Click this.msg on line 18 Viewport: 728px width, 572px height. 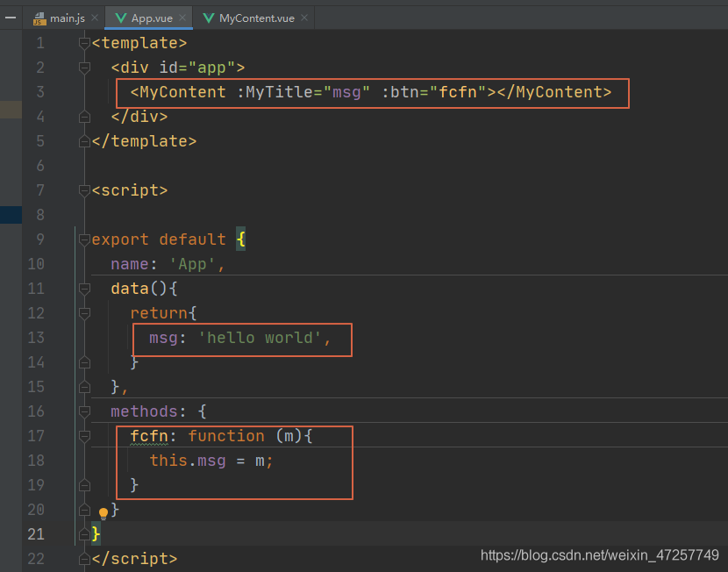tap(188, 461)
